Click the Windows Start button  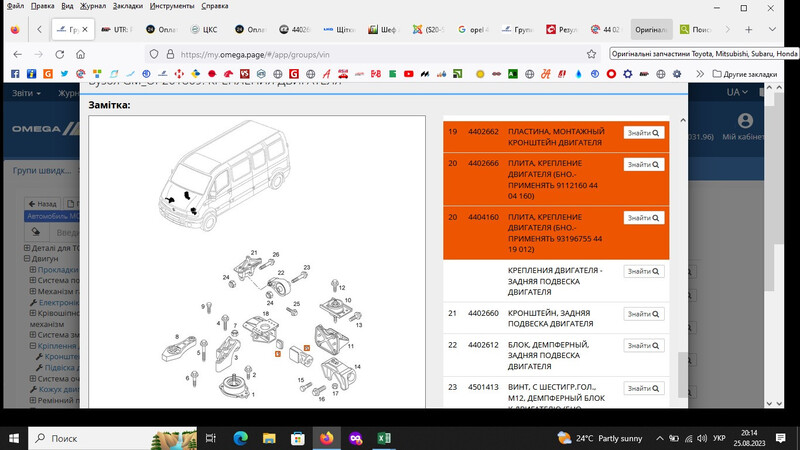tap(15, 438)
